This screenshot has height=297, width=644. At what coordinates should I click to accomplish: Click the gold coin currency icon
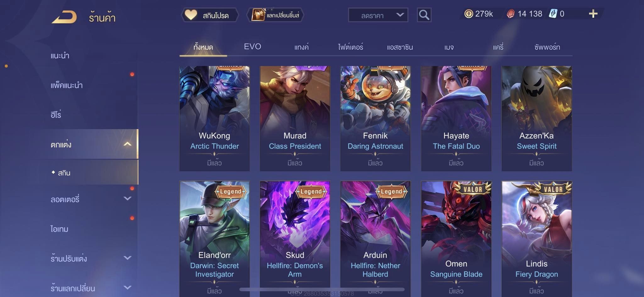pyautogui.click(x=469, y=13)
